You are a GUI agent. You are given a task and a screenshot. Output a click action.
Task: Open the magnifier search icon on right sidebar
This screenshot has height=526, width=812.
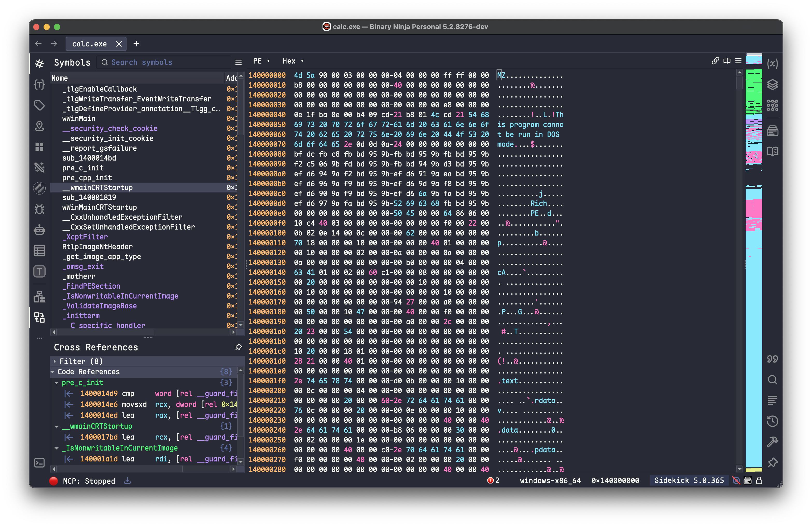(x=772, y=379)
